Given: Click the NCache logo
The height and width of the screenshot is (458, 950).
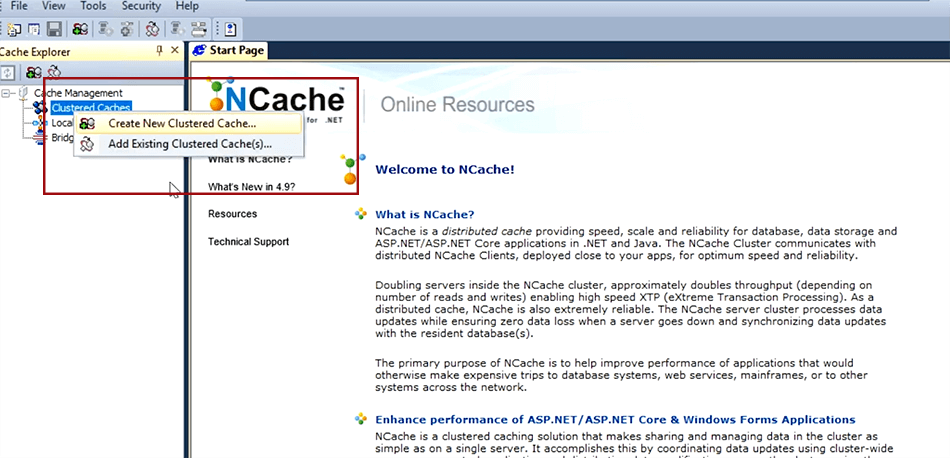Looking at the screenshot, I should [276, 98].
